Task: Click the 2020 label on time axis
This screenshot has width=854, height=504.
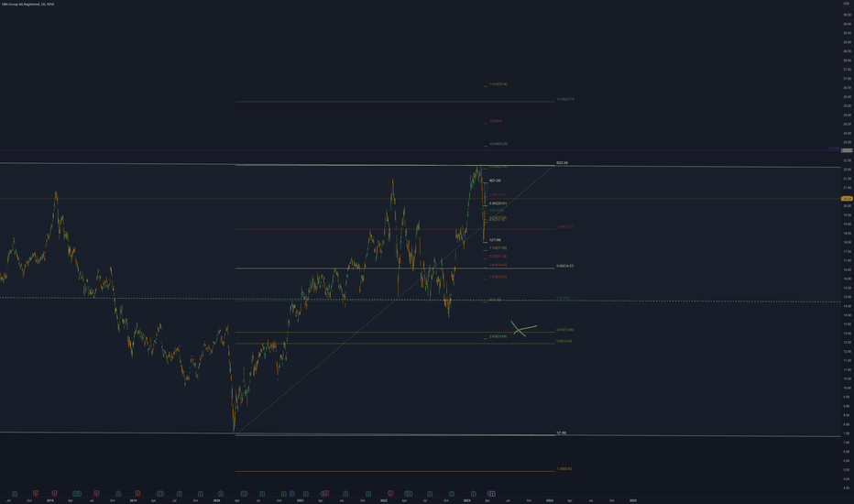Action: pyautogui.click(x=217, y=500)
